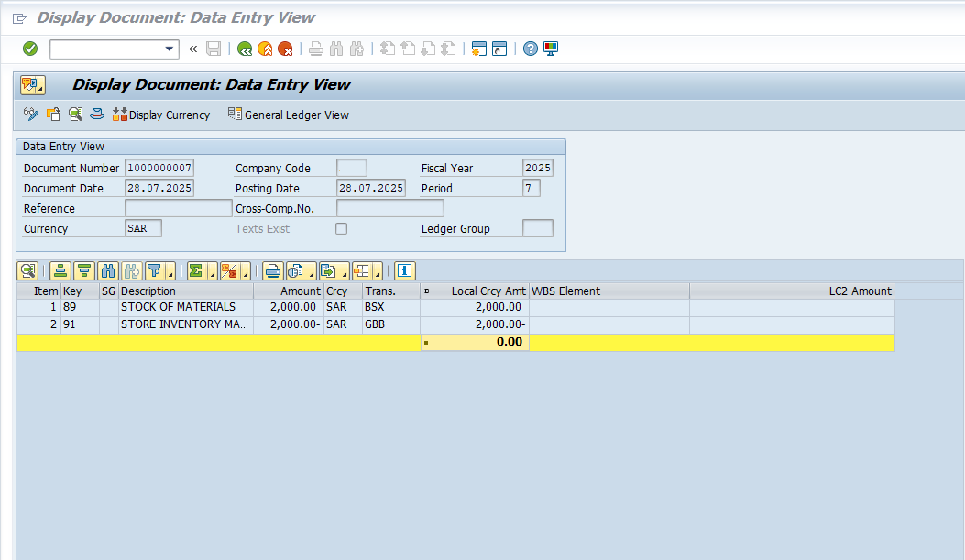Click the grid Find binoculars icon
Screen dimensions: 965x560
108,270
